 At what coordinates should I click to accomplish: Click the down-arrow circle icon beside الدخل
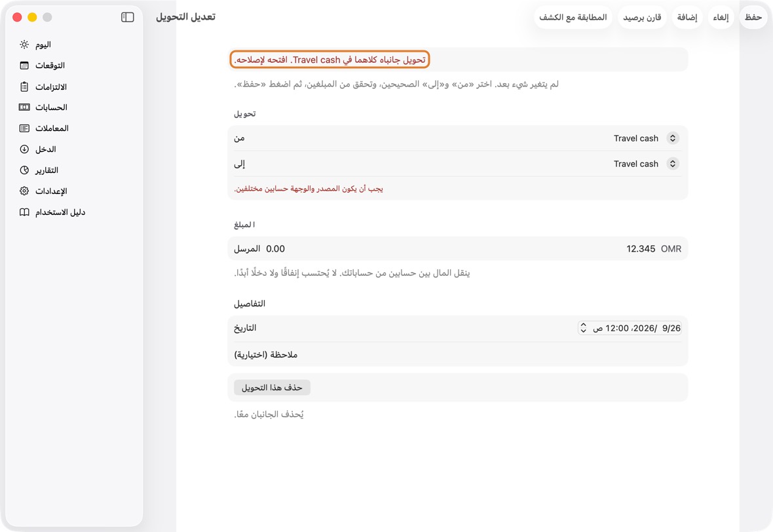pos(24,149)
